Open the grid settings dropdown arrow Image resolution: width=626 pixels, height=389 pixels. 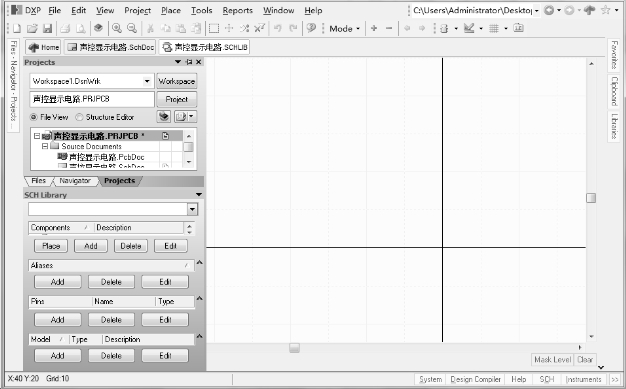pos(506,28)
